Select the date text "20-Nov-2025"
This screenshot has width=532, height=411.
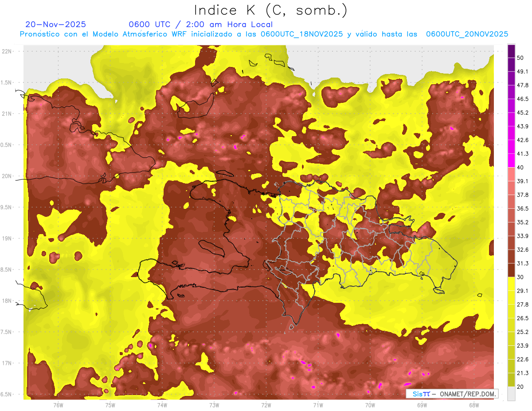(x=56, y=24)
